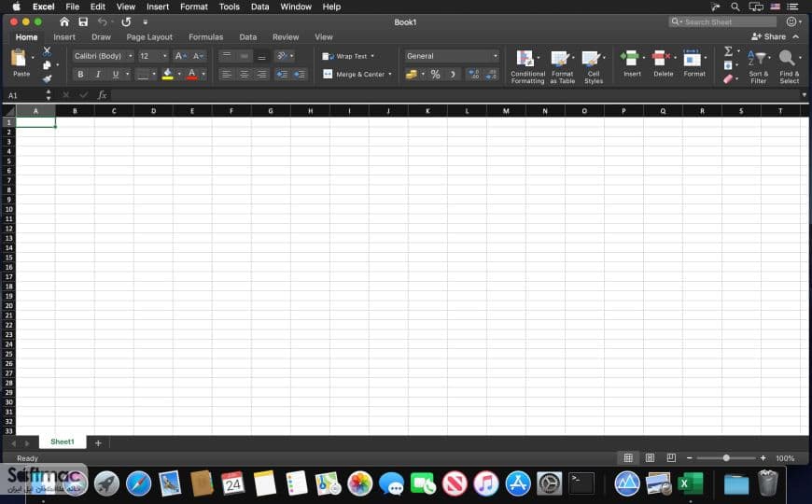Click the Delete cells button
Image resolution: width=812 pixels, height=504 pixels.
(663, 63)
